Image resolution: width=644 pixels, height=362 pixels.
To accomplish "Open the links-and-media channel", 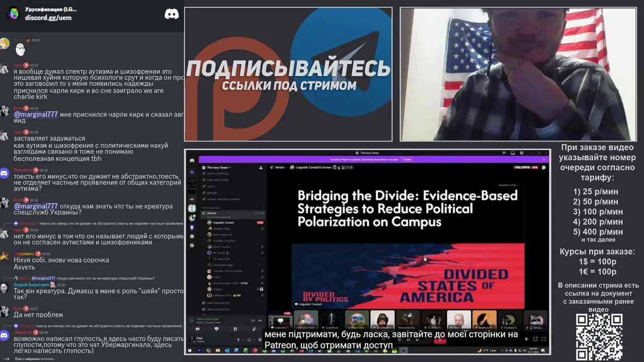I will point(215,180).
